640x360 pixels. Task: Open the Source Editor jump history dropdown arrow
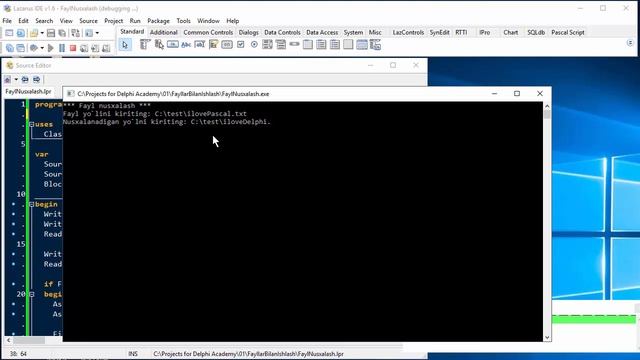(16, 80)
